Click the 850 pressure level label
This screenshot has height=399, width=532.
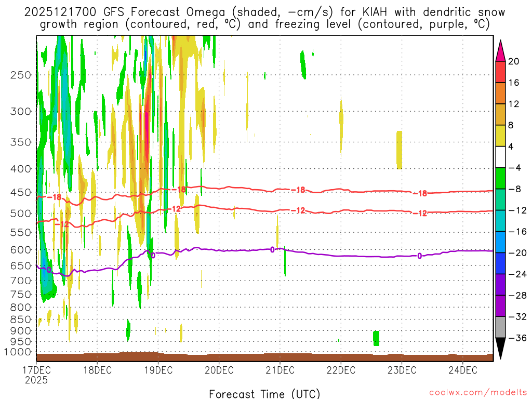21,320
